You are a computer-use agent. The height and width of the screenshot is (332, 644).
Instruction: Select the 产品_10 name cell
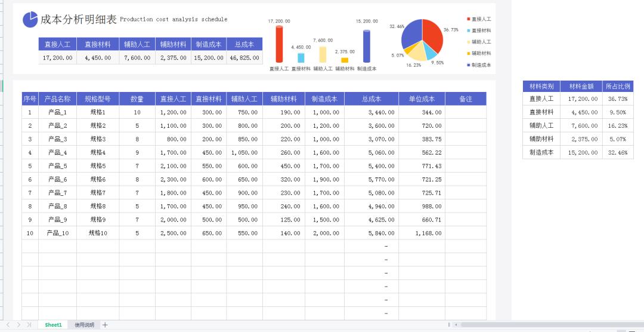click(57, 233)
